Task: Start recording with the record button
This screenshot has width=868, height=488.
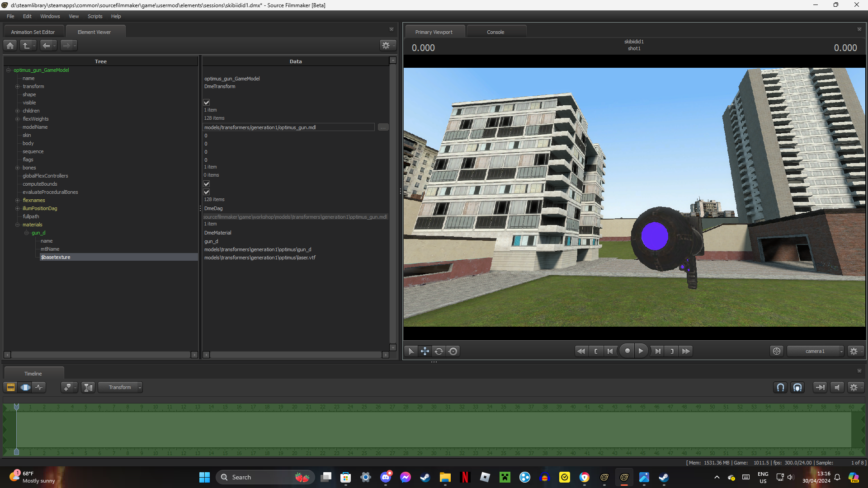Action: click(x=627, y=351)
